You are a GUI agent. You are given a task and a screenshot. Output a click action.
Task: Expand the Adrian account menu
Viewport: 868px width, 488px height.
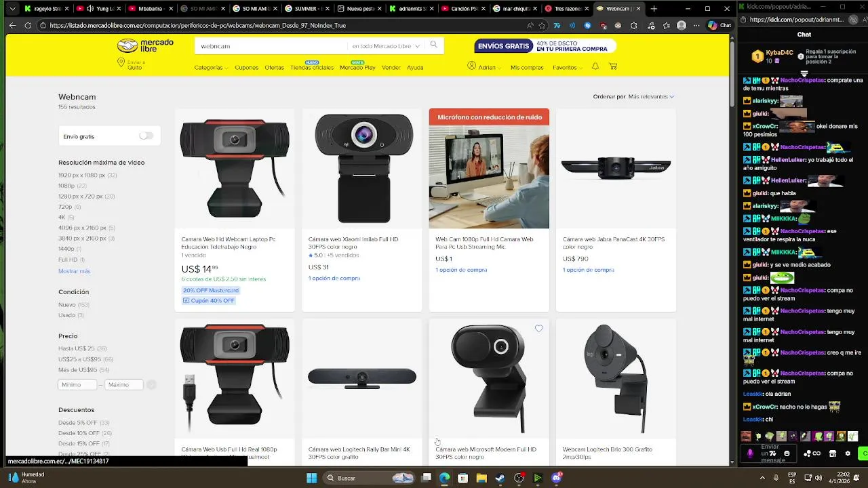click(x=484, y=66)
